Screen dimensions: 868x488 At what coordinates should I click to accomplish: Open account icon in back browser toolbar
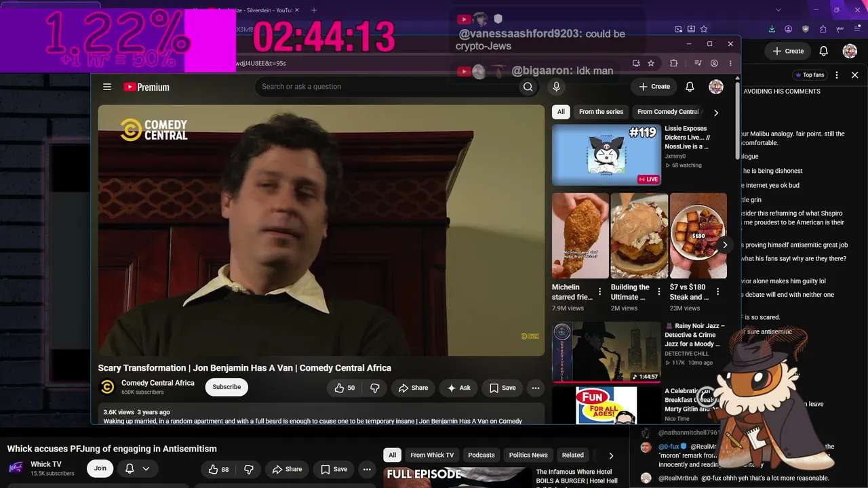[788, 29]
